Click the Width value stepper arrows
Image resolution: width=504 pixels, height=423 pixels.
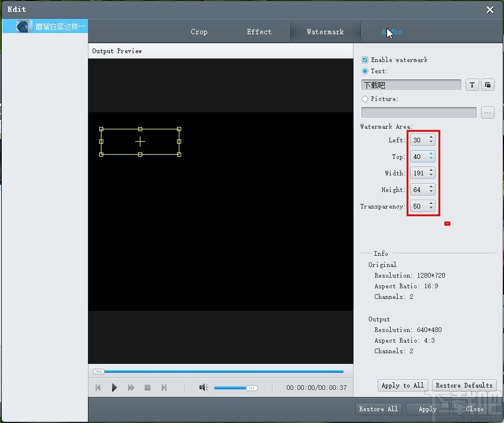[431, 173]
